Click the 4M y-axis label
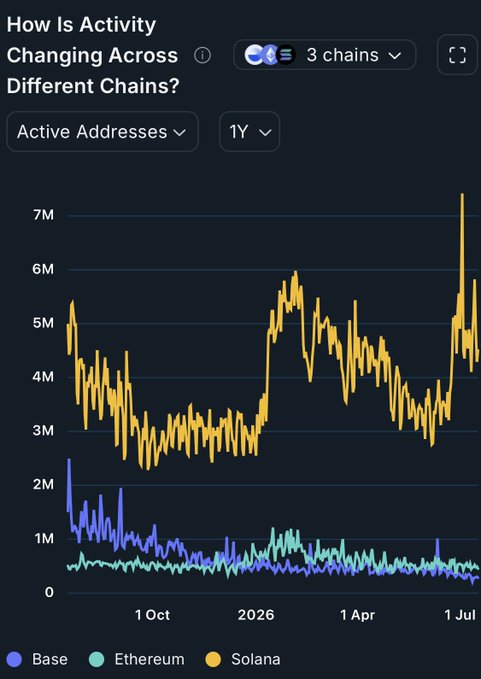Image resolution: width=481 pixels, height=679 pixels. [x=43, y=377]
